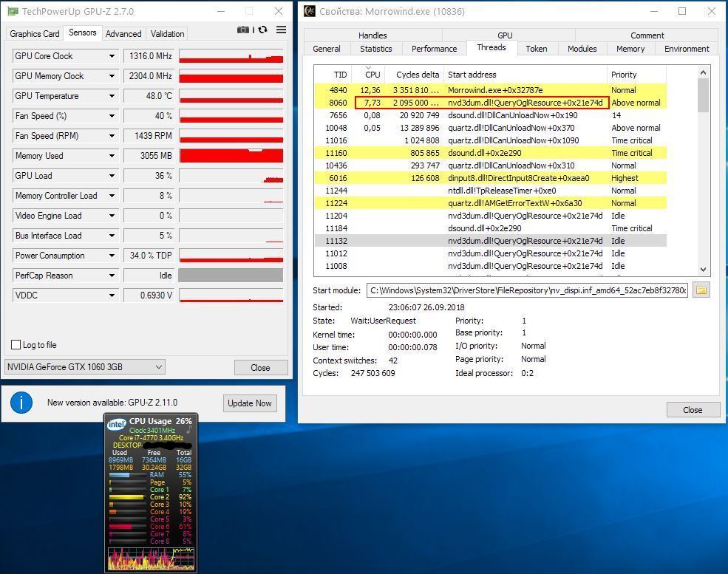Switch to the Performance tab
The height and width of the screenshot is (574, 728).
(434, 49)
